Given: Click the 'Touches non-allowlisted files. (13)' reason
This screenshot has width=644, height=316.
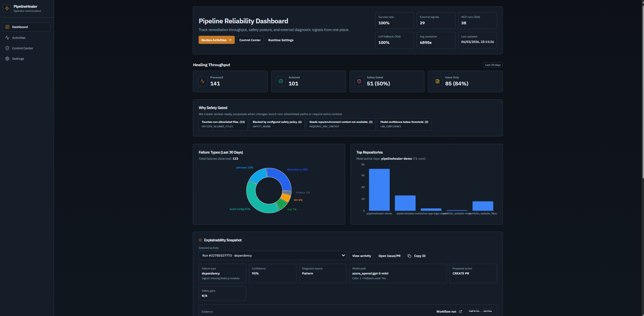Looking at the screenshot, I should (223, 124).
